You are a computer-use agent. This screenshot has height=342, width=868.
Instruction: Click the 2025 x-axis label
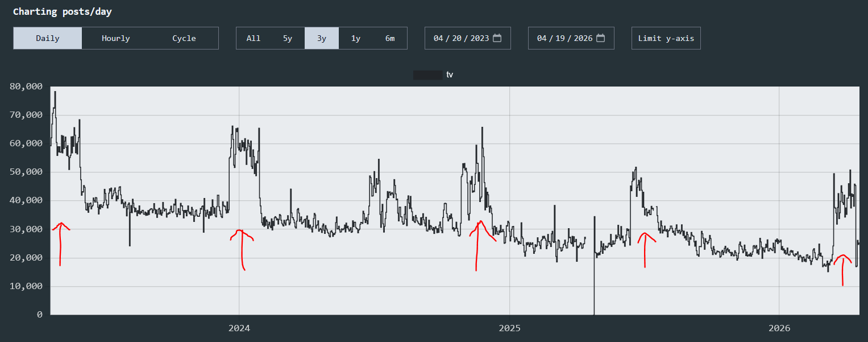(x=510, y=328)
